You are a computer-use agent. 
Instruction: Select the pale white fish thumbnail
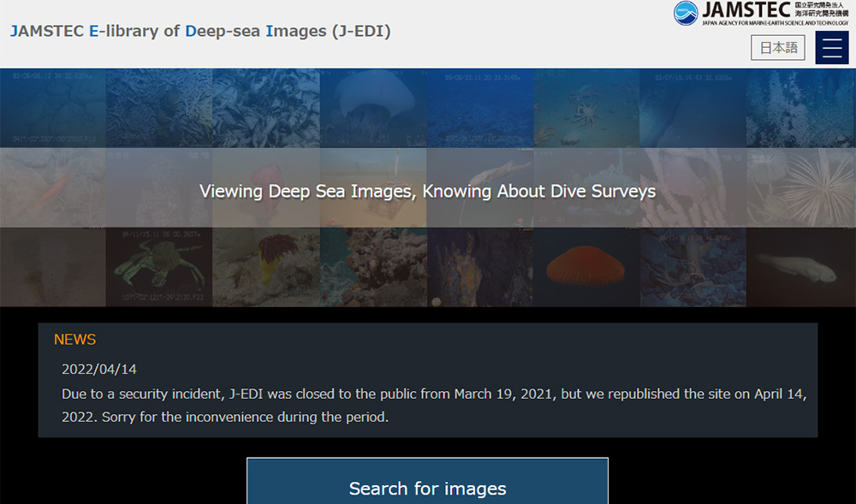(x=801, y=267)
